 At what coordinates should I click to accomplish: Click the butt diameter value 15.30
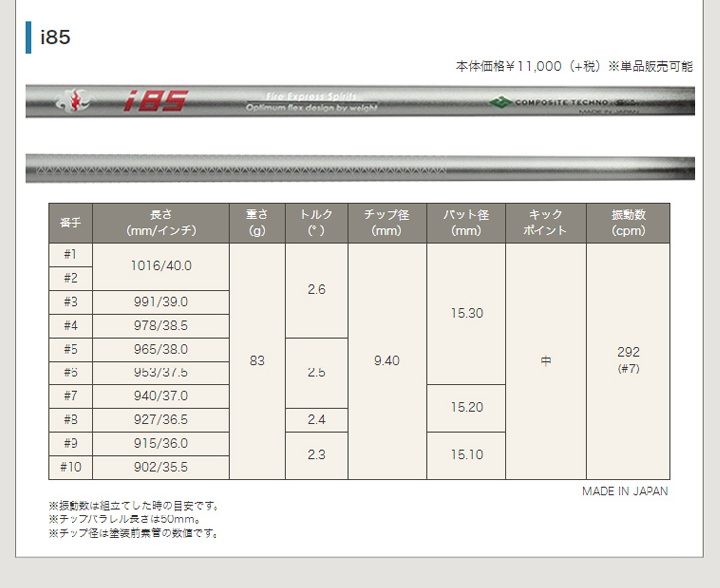[467, 314]
